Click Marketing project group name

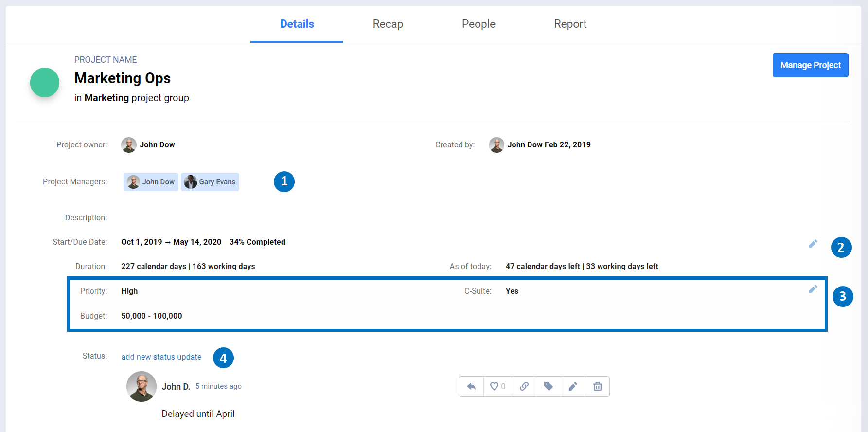106,98
